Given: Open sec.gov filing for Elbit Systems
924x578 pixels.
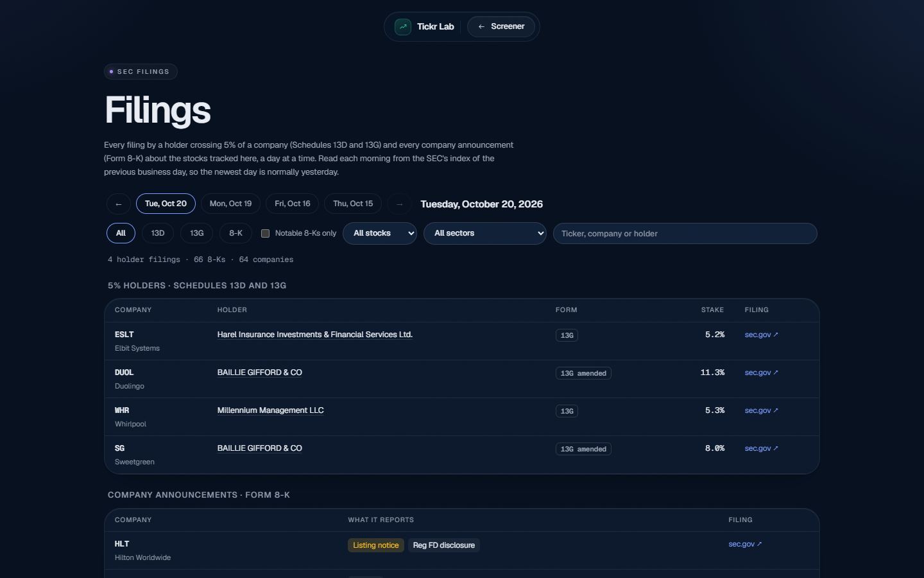Looking at the screenshot, I should point(762,335).
